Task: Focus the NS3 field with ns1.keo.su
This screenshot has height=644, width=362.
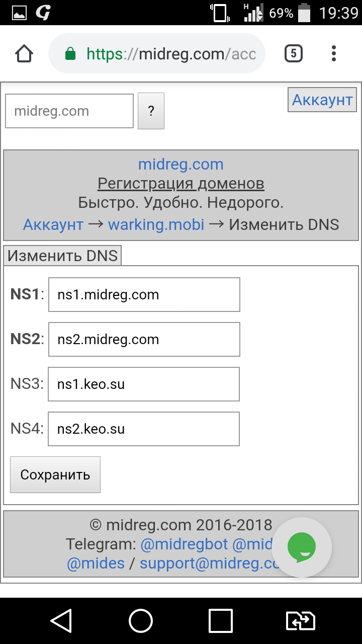Action: point(144,384)
